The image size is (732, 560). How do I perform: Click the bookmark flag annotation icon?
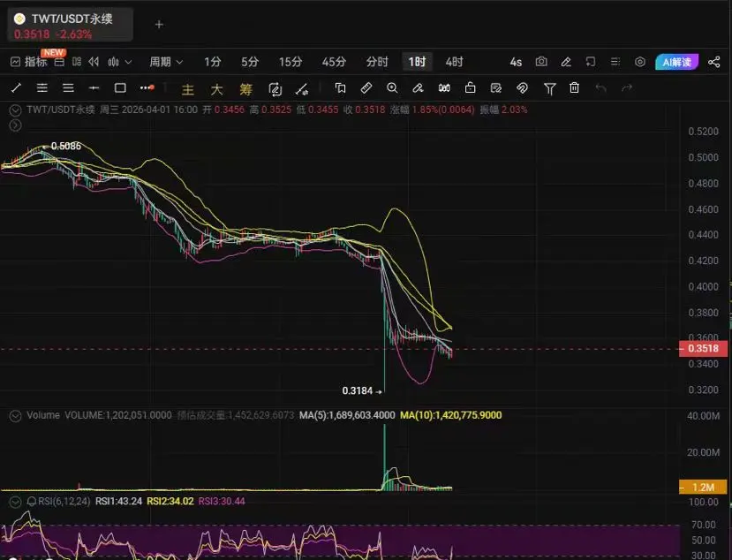pos(340,87)
